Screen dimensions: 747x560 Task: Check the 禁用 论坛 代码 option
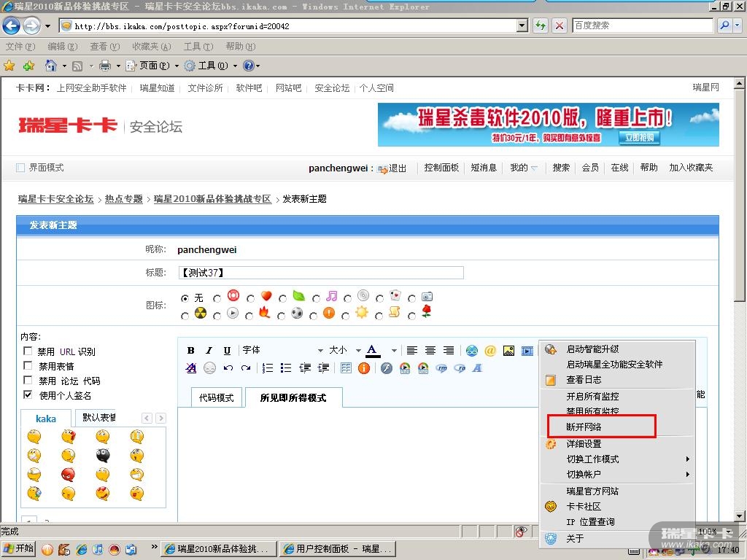pyautogui.click(x=28, y=380)
